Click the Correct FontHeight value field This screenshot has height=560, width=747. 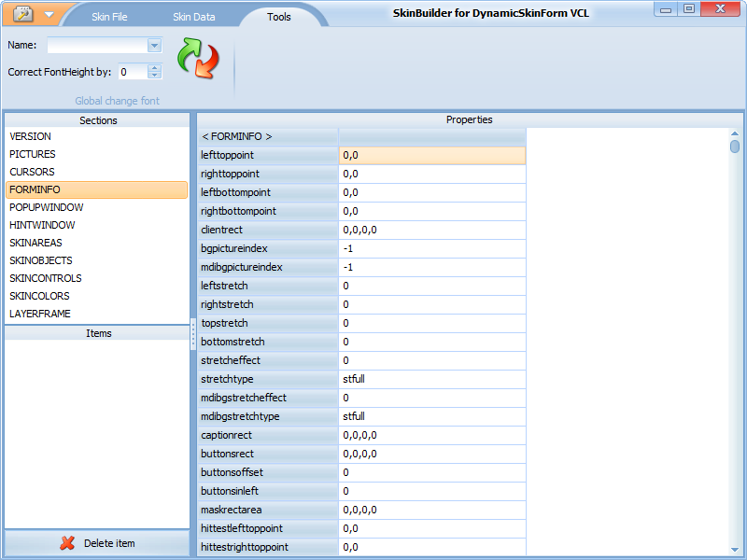pyautogui.click(x=133, y=72)
